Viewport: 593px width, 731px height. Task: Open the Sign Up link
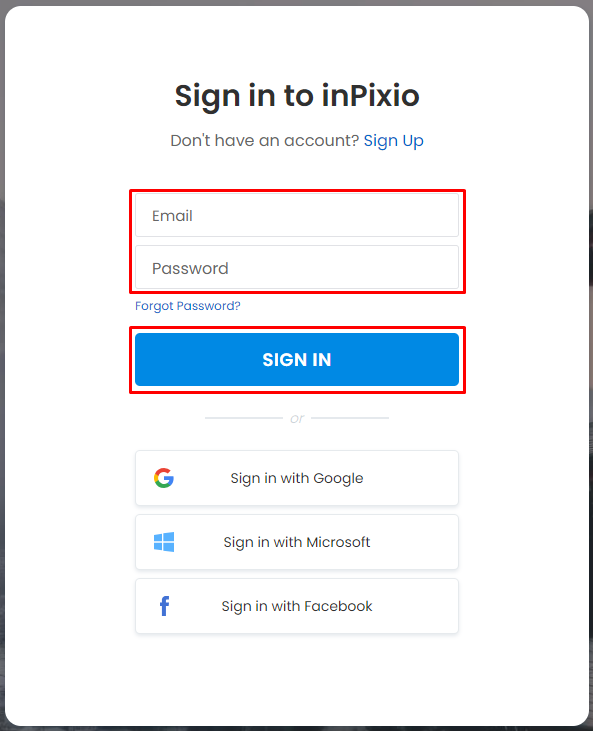393,141
